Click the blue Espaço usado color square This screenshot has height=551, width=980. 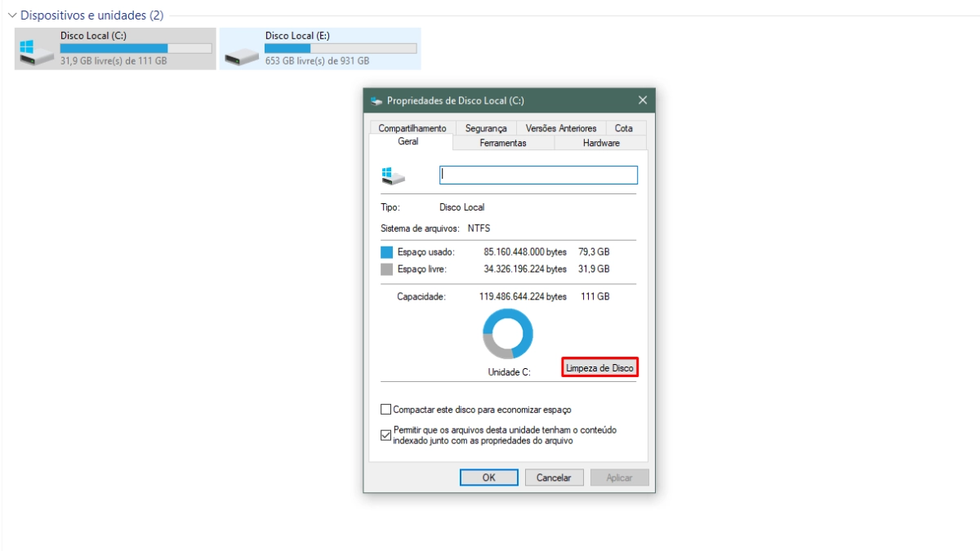point(387,252)
